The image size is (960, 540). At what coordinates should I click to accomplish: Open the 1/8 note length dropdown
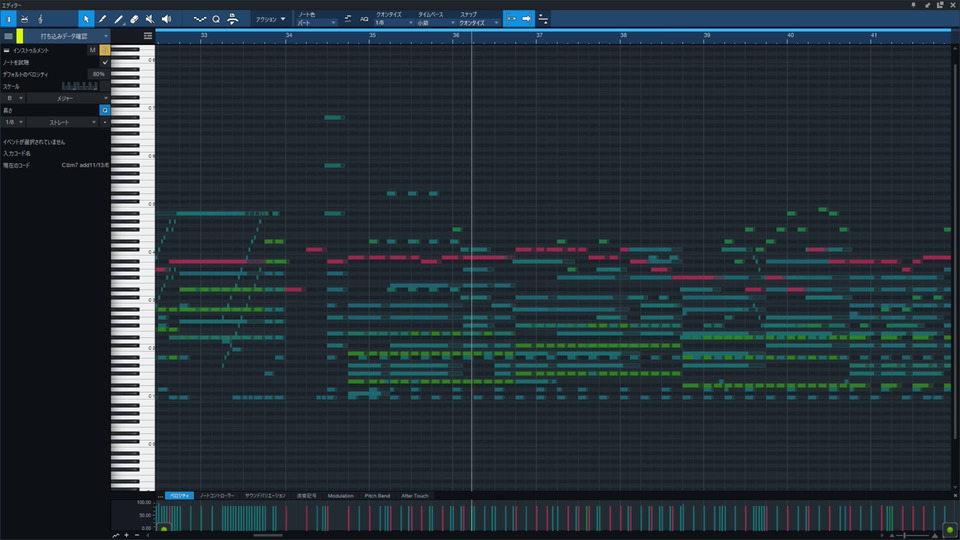click(x=13, y=122)
